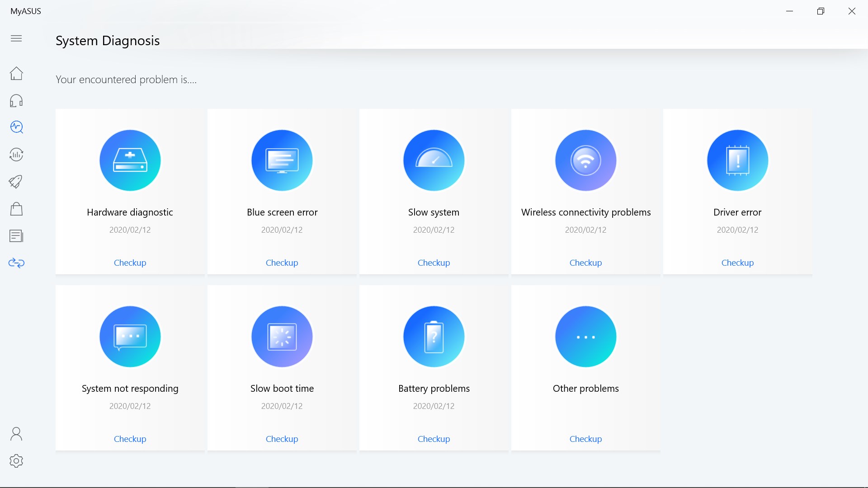The height and width of the screenshot is (488, 868).
Task: Open the settings gear icon
Action: (16, 461)
